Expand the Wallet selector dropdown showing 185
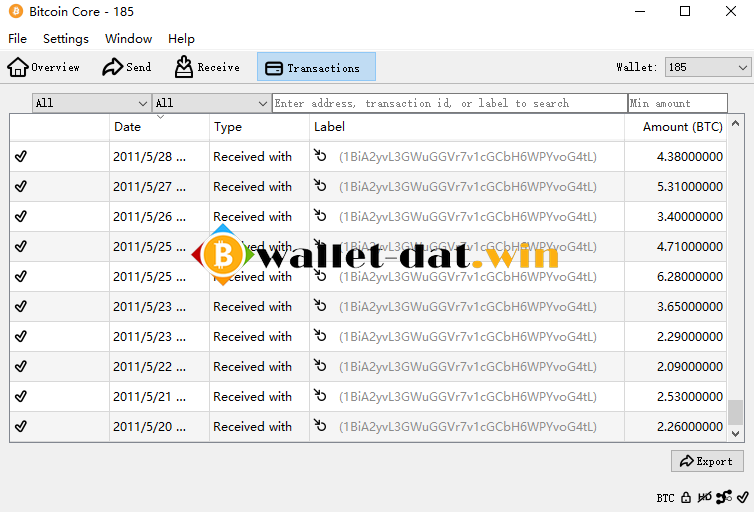 click(707, 67)
